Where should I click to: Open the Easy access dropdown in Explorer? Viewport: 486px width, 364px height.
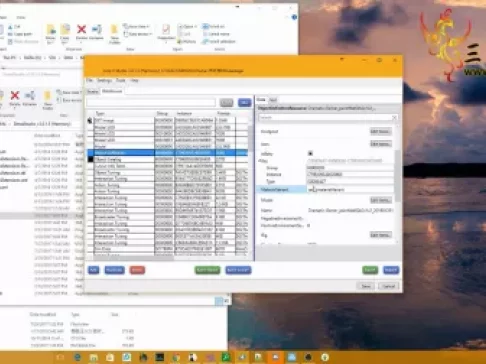138,34
